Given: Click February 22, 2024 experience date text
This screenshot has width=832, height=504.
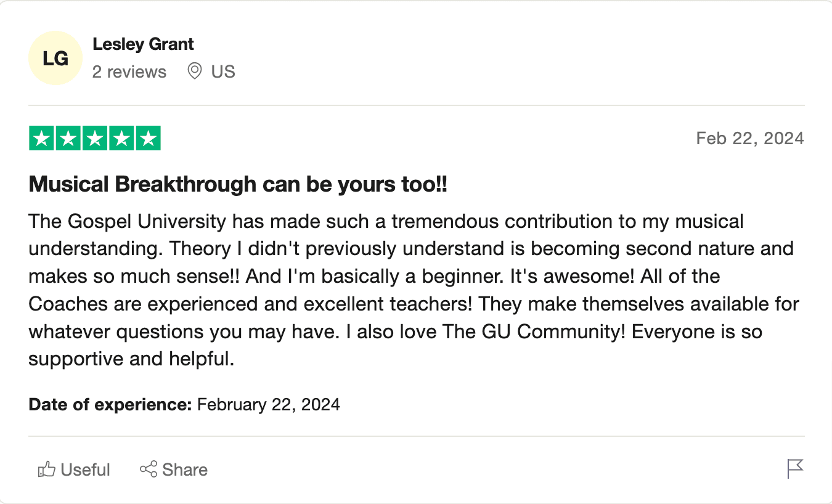Looking at the screenshot, I should tap(269, 405).
